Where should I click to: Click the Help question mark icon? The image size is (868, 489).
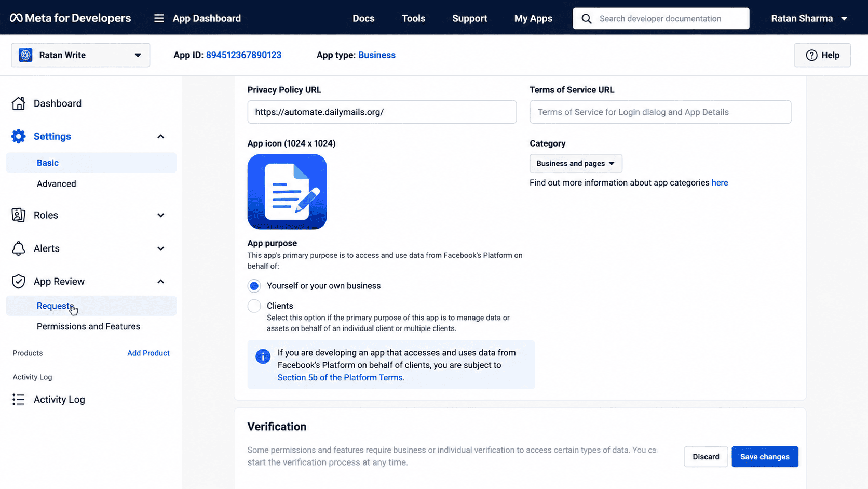click(x=811, y=55)
